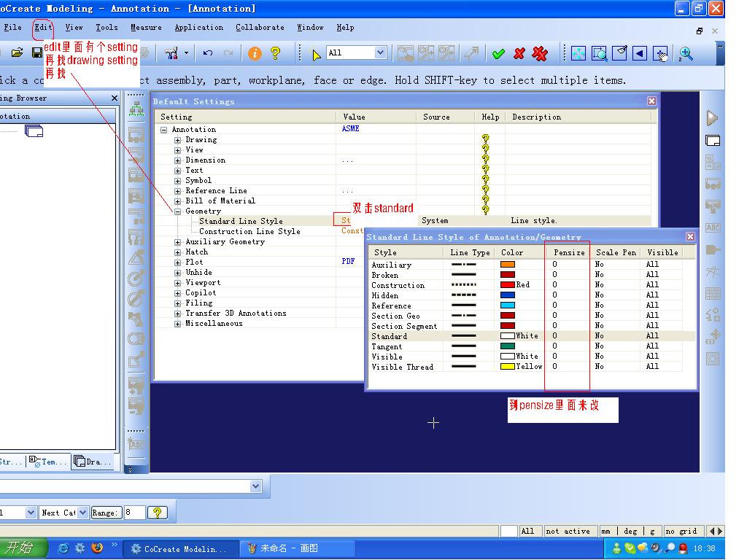Collapse the Annotation root node
This screenshot has width=747, height=560.
[164, 130]
